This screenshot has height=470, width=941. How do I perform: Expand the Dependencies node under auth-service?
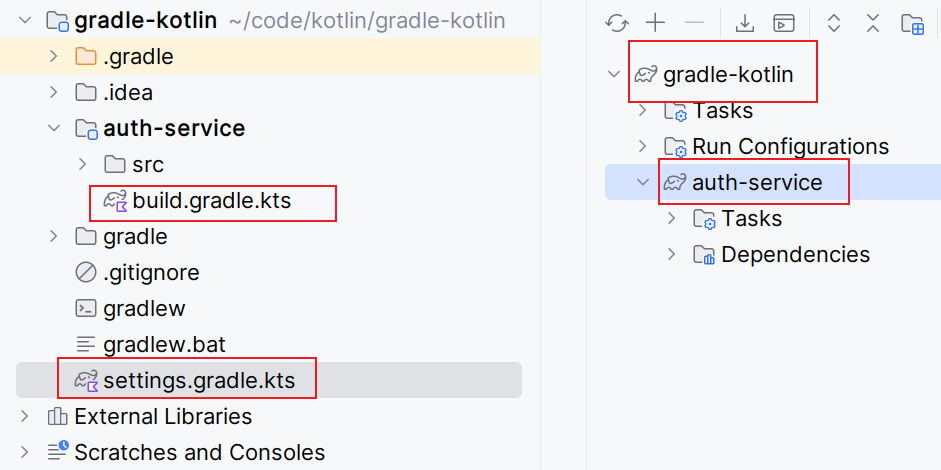click(x=672, y=255)
